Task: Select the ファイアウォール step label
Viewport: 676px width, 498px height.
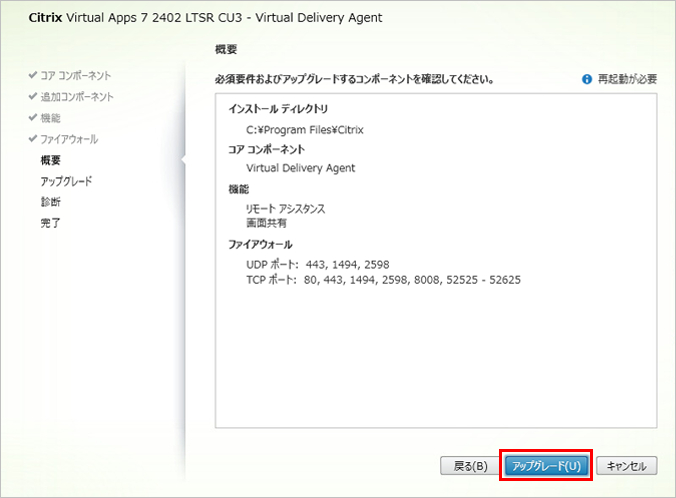Action: pos(69,138)
